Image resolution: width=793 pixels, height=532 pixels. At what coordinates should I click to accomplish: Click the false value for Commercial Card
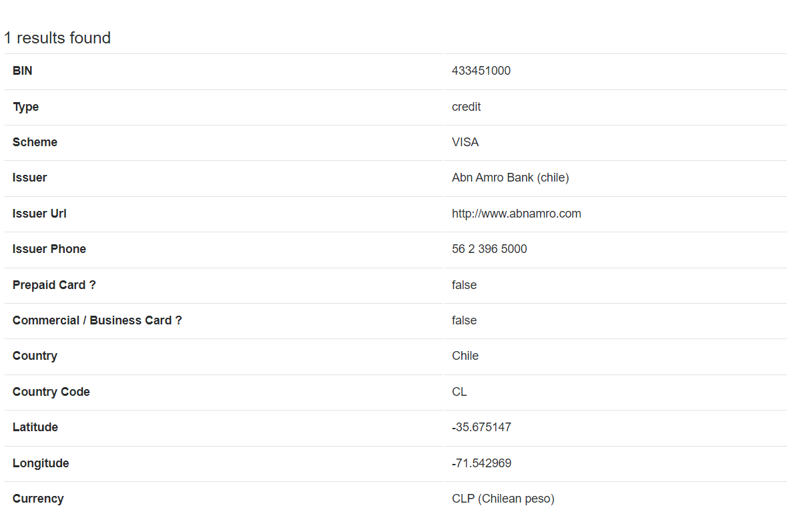(465, 320)
